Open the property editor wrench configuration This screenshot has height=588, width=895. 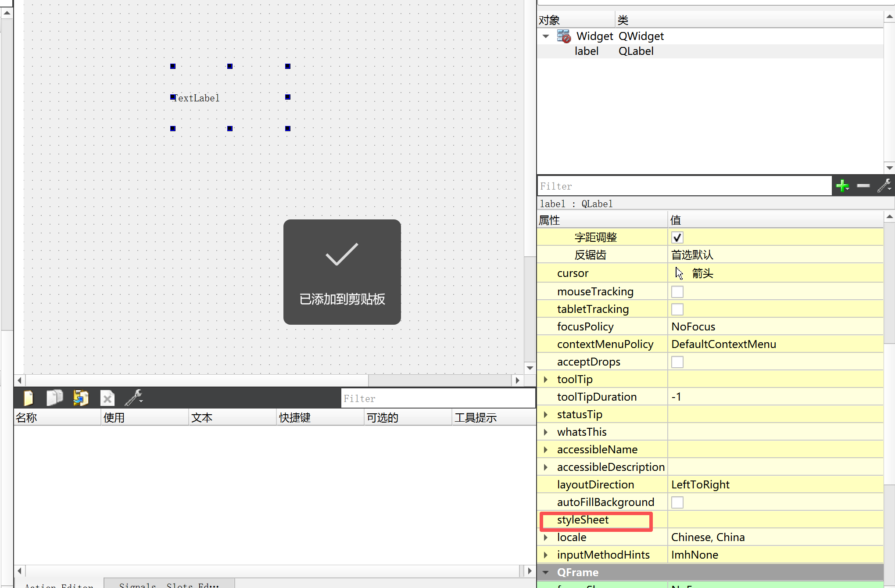coord(884,186)
